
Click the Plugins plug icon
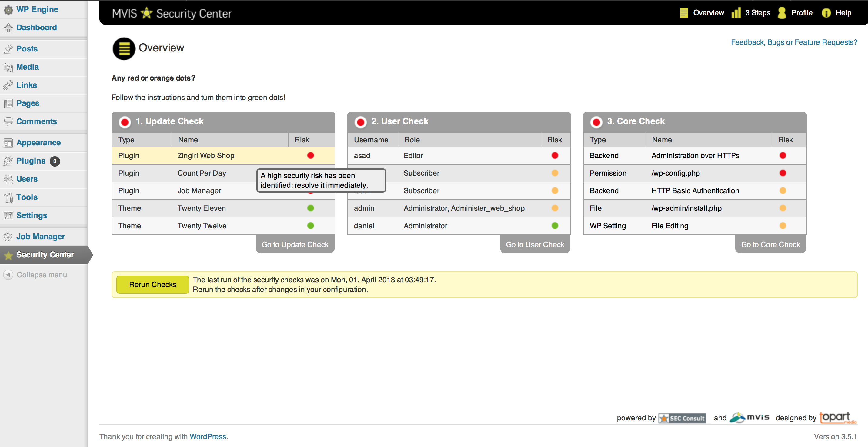pyautogui.click(x=8, y=161)
